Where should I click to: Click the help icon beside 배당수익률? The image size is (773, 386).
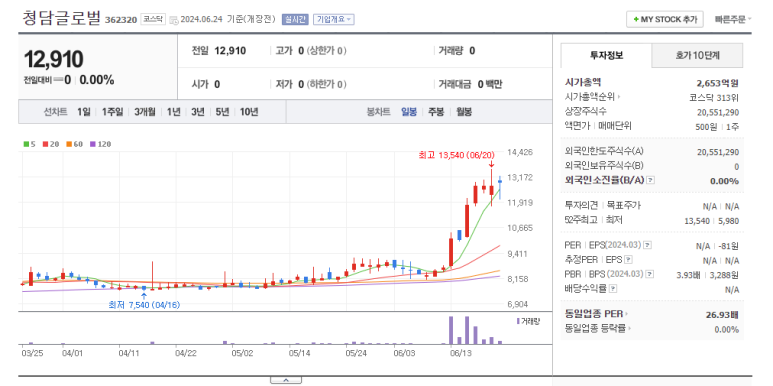[613, 288]
